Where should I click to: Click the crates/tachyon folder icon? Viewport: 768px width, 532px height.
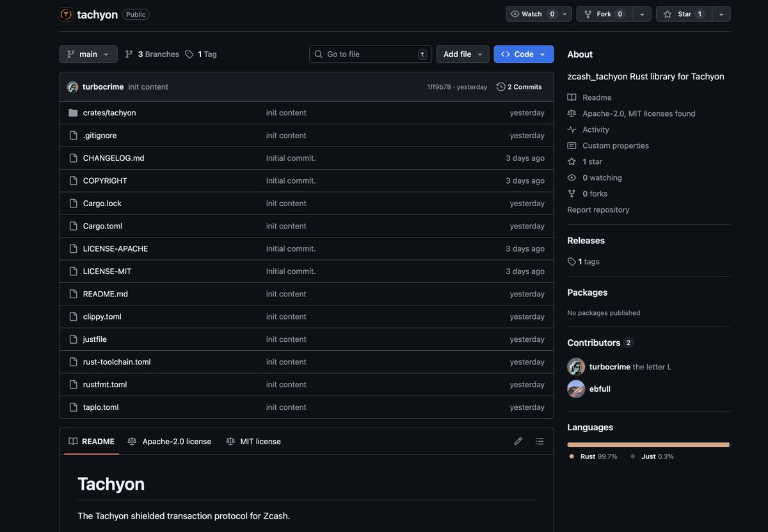[x=73, y=113]
